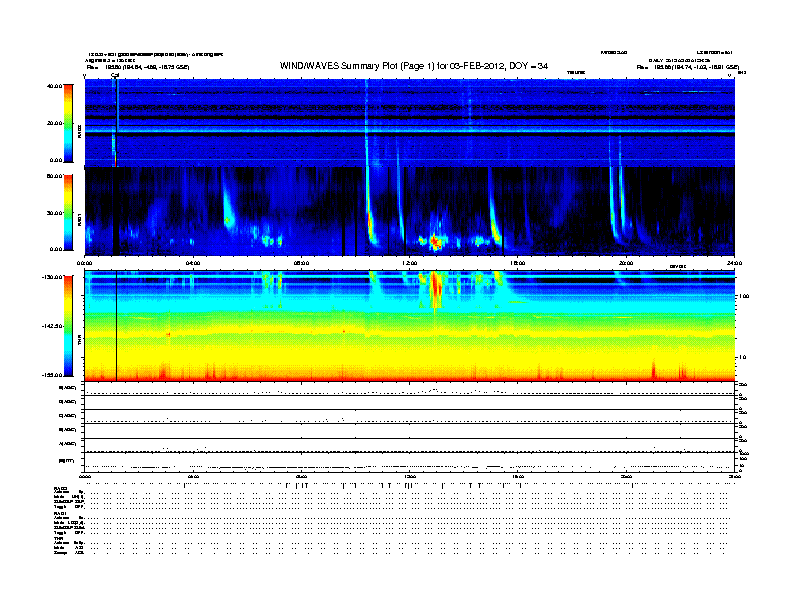
Task: Click 08:00 tick under the RAD1 spectrogram
Action: tap(301, 263)
